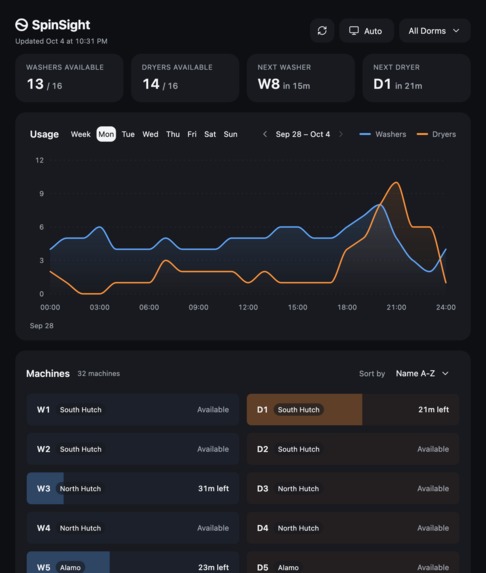This screenshot has height=573, width=486.
Task: Toggle the Auto theme button
Action: point(366,31)
